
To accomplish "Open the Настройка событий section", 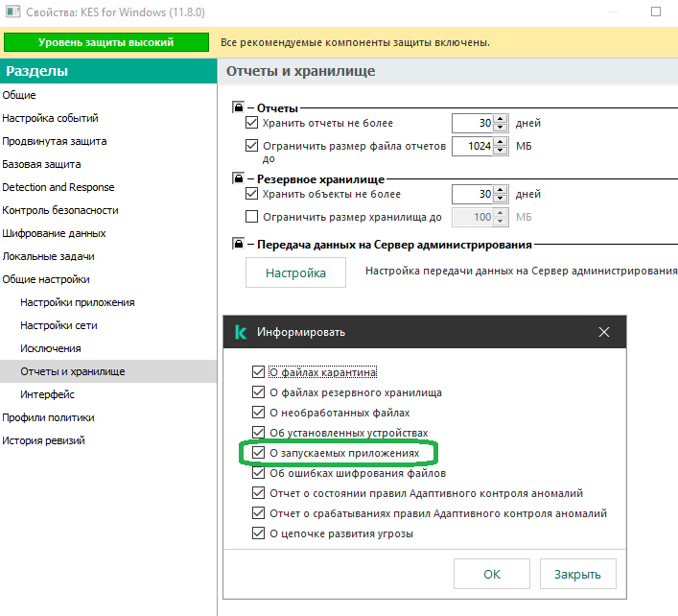I will pyautogui.click(x=108, y=118).
